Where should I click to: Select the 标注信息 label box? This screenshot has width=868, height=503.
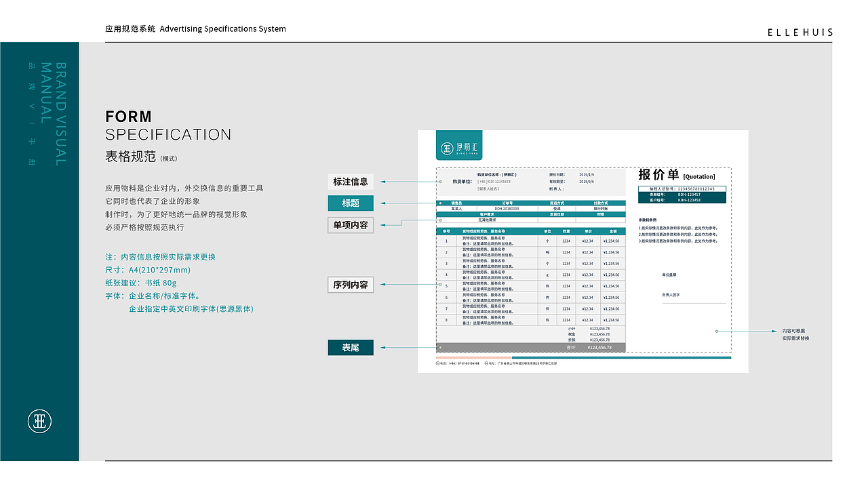point(351,182)
